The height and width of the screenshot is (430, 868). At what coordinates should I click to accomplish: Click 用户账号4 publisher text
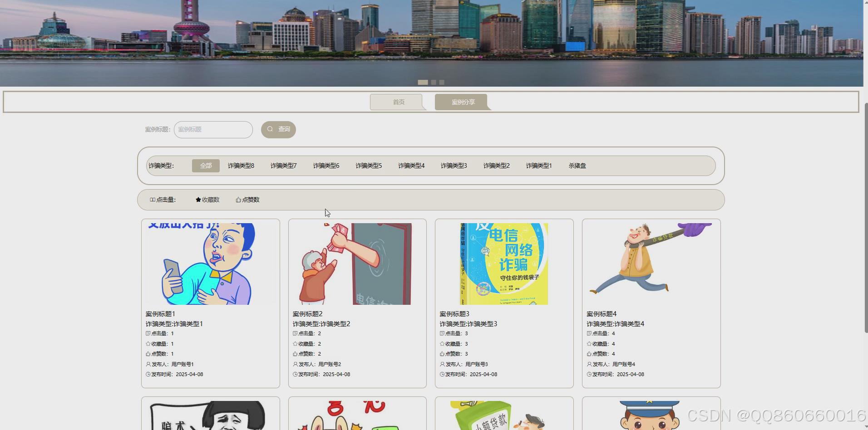[624, 364]
